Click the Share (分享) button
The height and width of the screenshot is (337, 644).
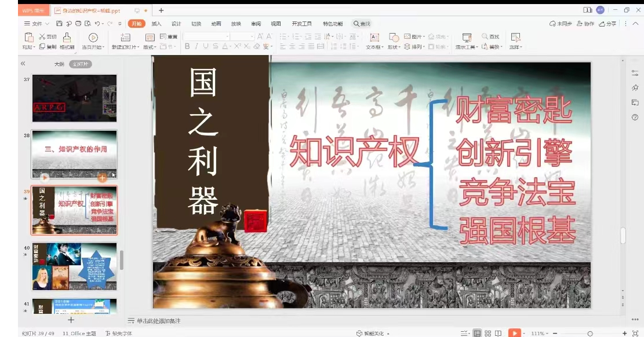608,24
